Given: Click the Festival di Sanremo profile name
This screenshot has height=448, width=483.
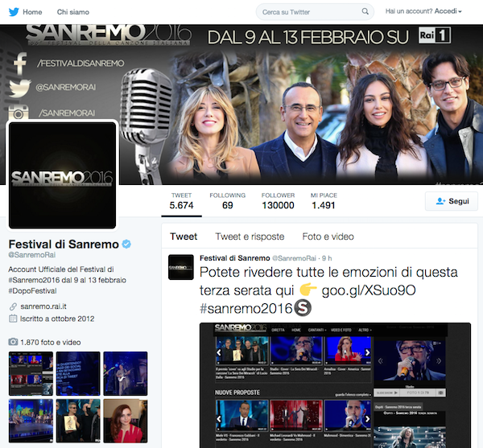Looking at the screenshot, I should [x=64, y=244].
